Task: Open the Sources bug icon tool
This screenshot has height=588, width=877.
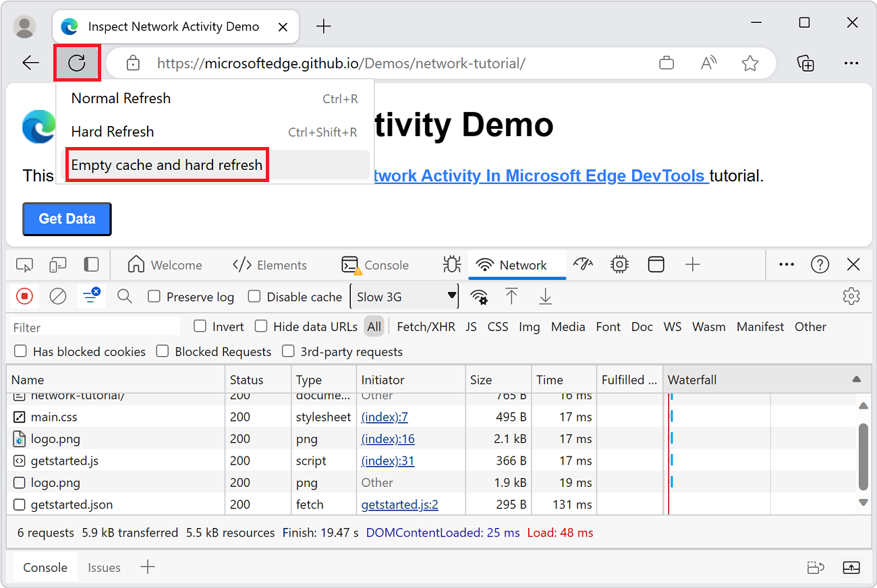Action: [451, 265]
